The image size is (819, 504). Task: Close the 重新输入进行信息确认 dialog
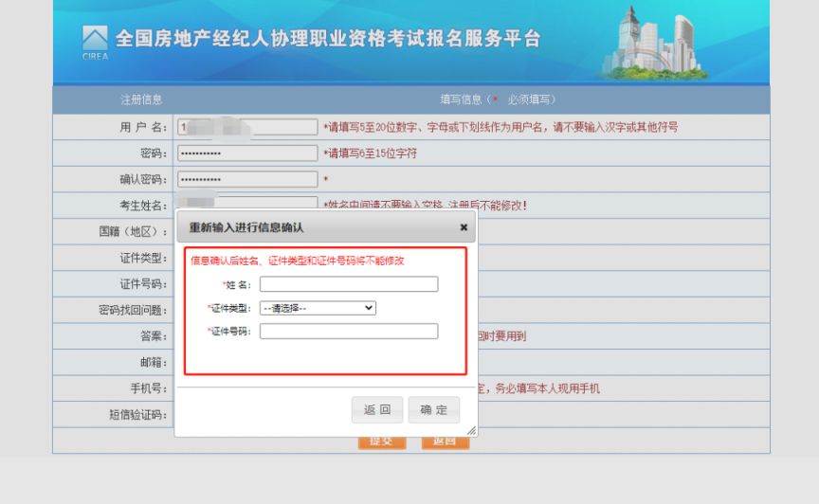(464, 227)
